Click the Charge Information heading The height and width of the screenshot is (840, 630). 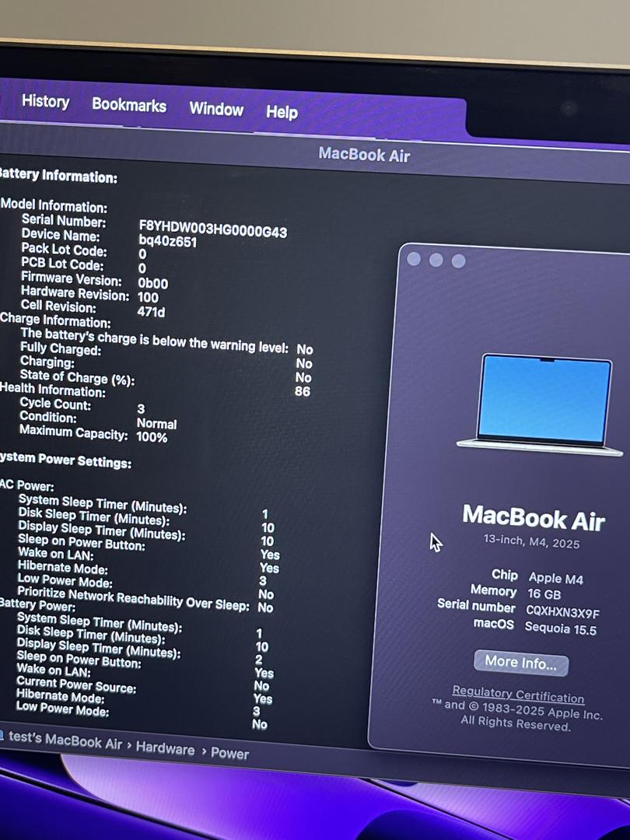click(x=55, y=320)
